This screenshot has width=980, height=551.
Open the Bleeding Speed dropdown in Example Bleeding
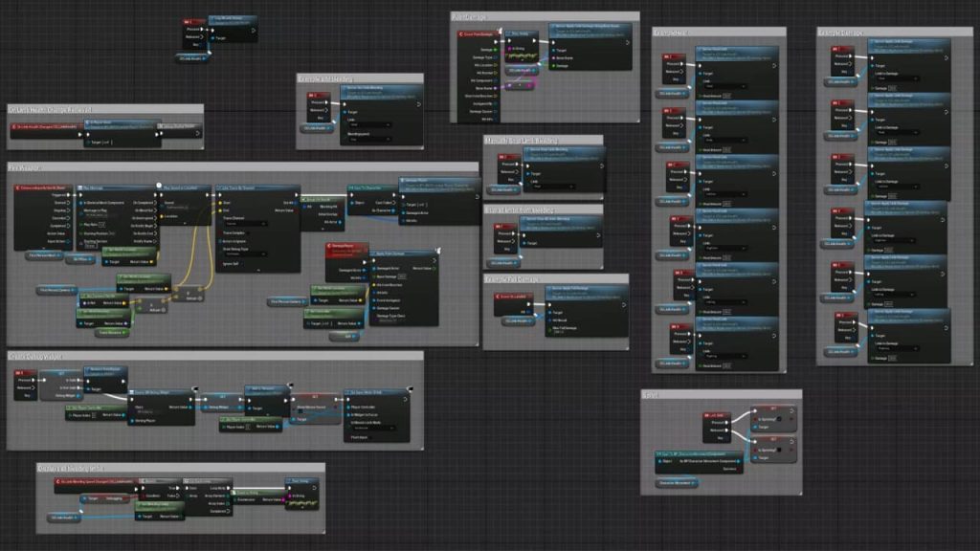(370, 140)
